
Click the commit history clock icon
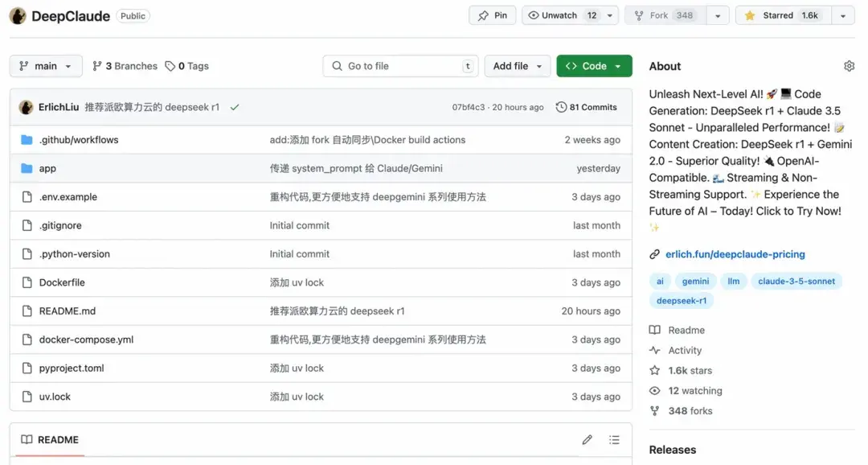[x=561, y=106]
